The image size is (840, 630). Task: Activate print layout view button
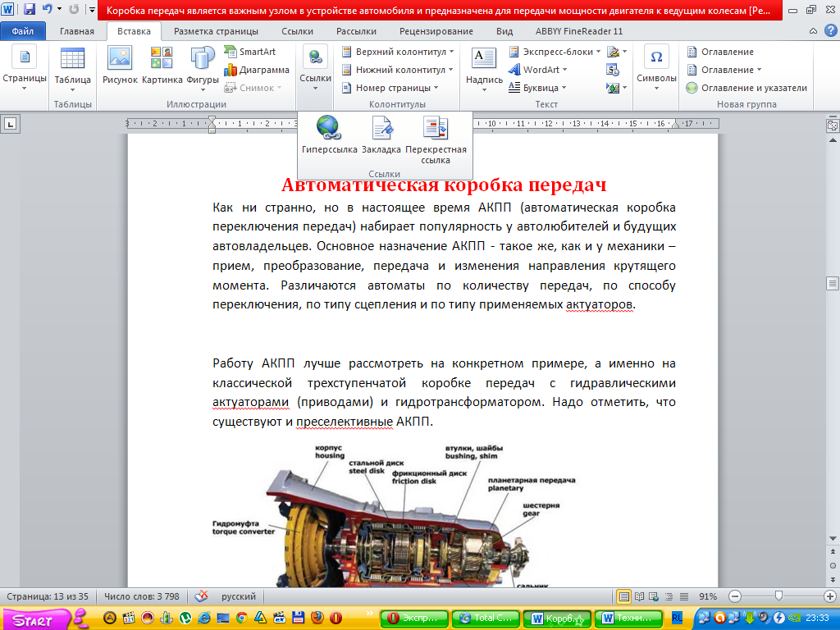pyautogui.click(x=623, y=596)
